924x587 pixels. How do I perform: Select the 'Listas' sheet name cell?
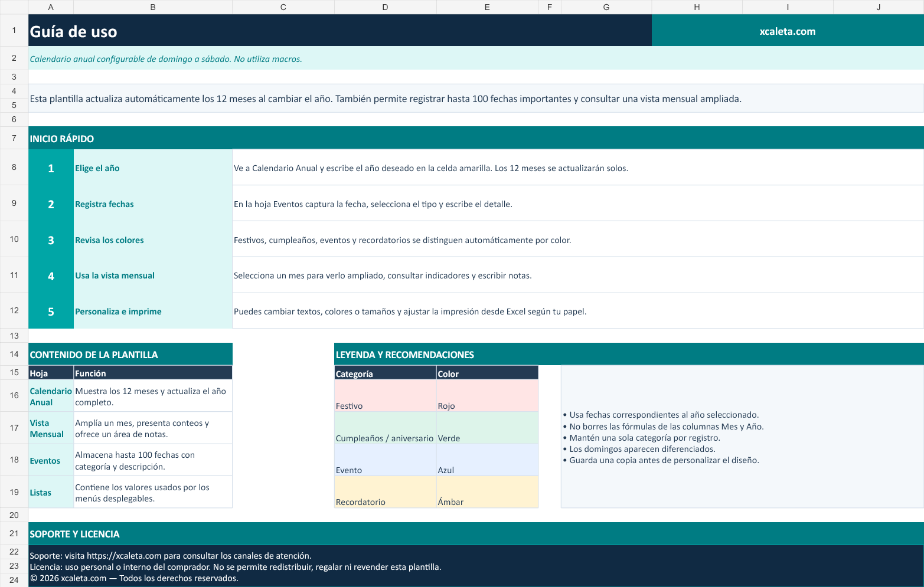pyautogui.click(x=51, y=492)
